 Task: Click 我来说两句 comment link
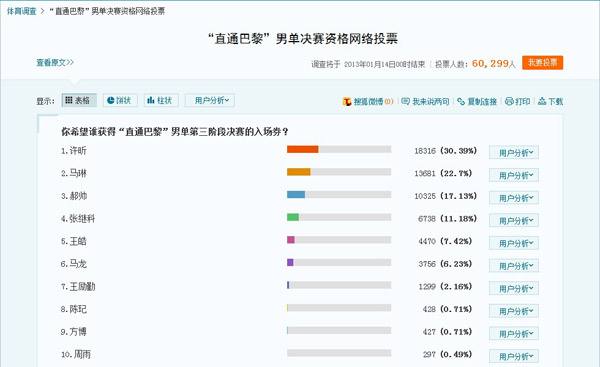(x=426, y=101)
